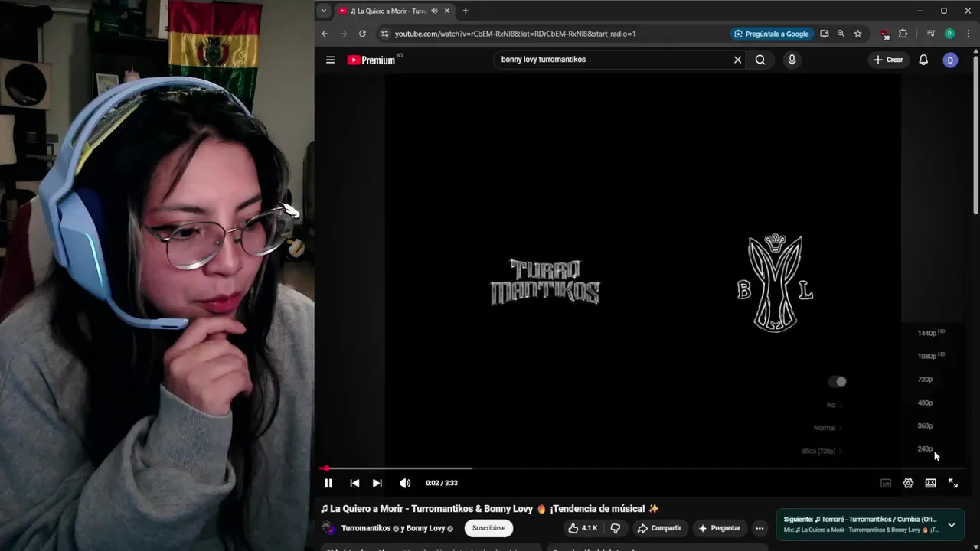Open media controls in Chrome toolbar

931,34
